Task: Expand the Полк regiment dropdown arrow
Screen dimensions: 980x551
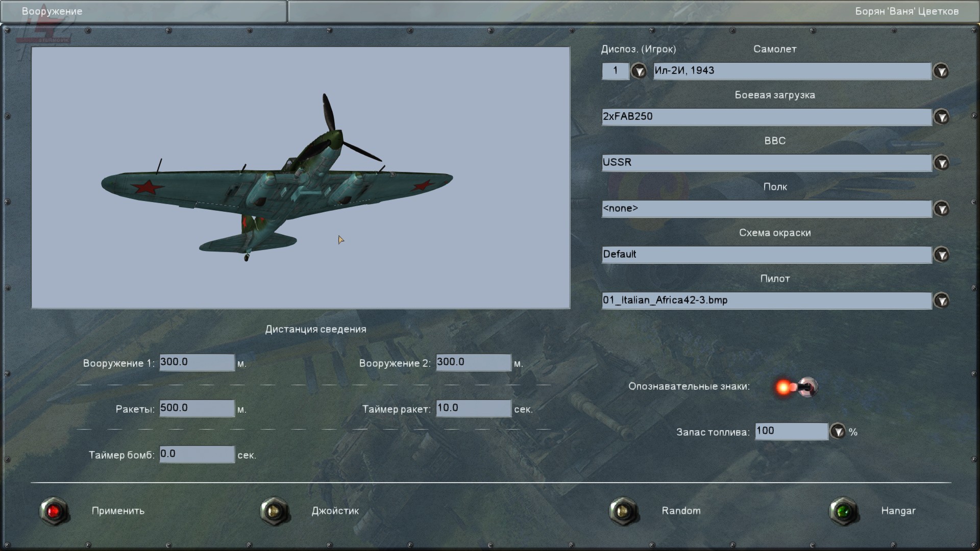Action: (x=941, y=209)
